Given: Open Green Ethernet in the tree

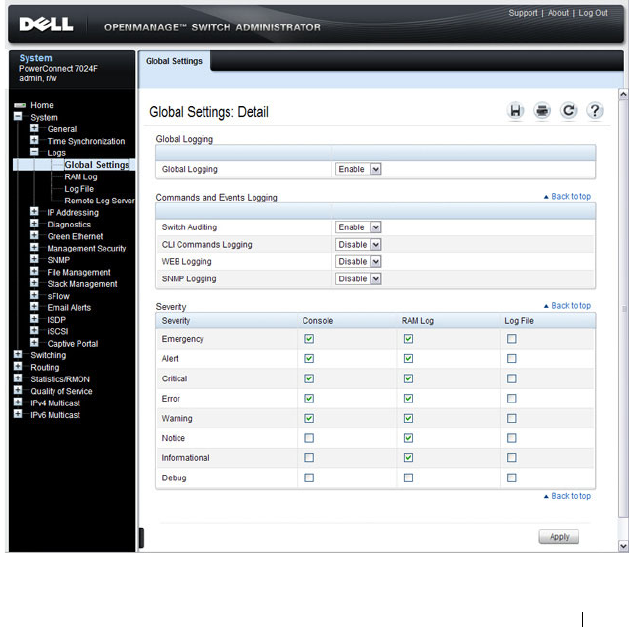Looking at the screenshot, I should 75,236.
